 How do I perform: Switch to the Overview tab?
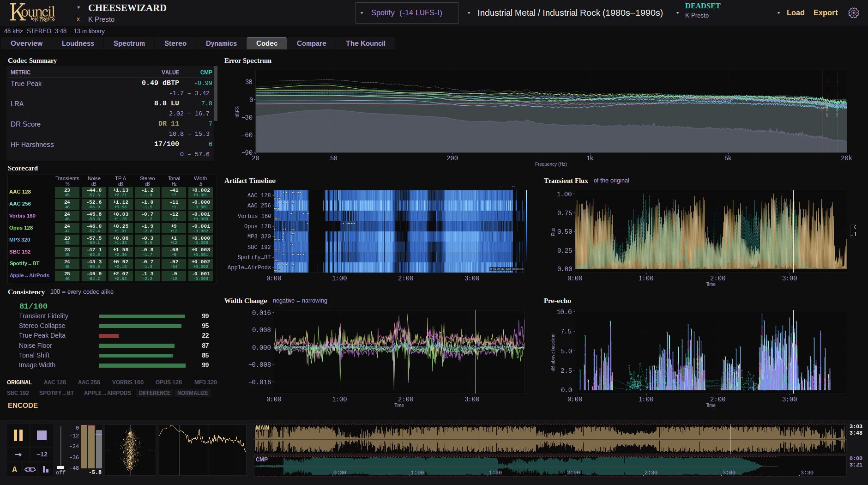(x=27, y=43)
